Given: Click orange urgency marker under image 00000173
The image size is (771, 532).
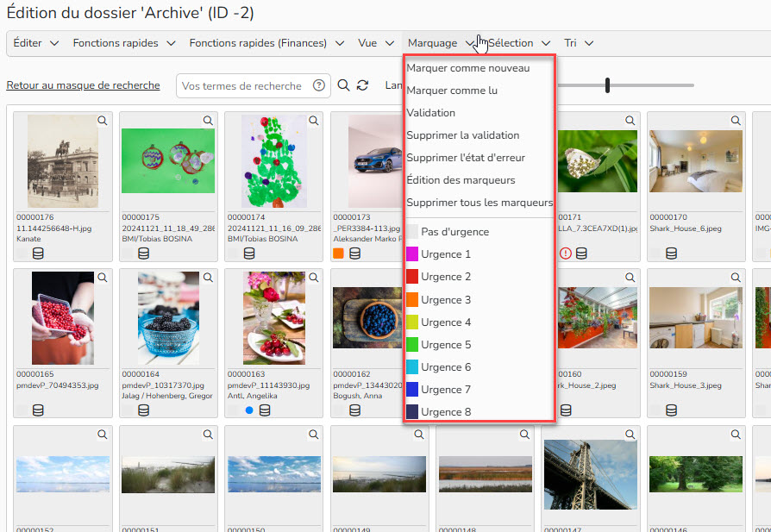Looking at the screenshot, I should coord(338,253).
